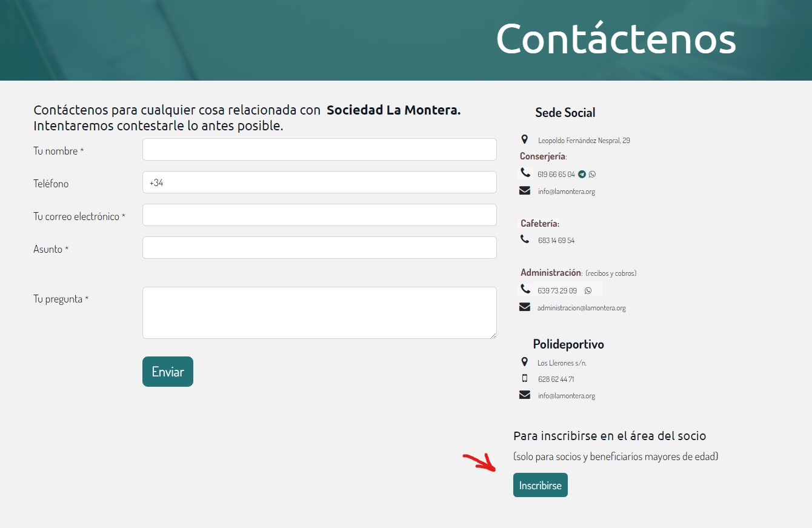Click the mobile icon next to 628 62 44 71
This screenshot has width=812, height=528.
pos(525,378)
